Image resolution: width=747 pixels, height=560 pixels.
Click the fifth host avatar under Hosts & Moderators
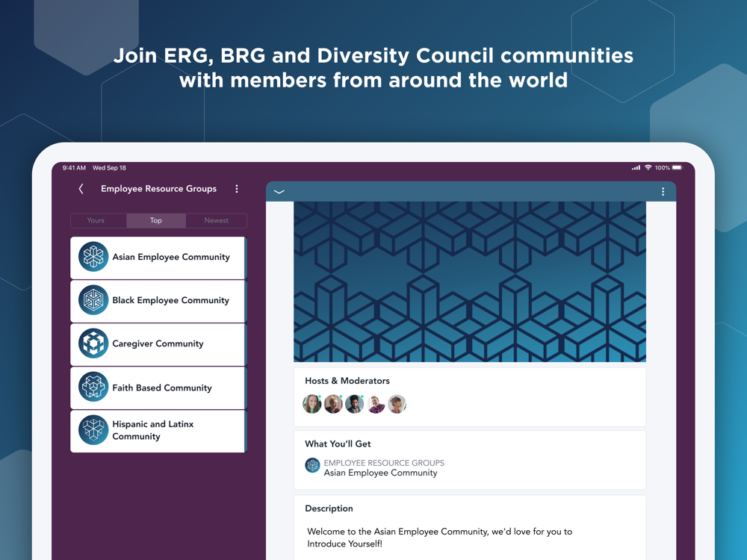(x=397, y=404)
